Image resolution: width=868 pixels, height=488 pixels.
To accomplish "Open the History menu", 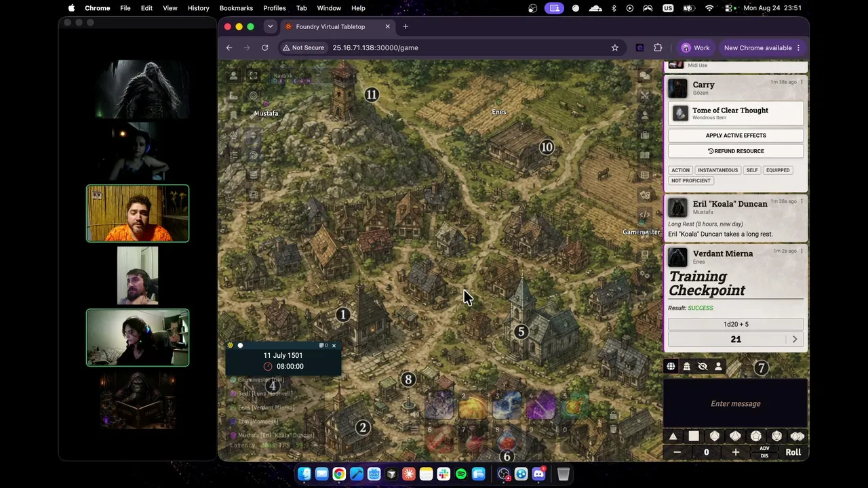I will [199, 8].
